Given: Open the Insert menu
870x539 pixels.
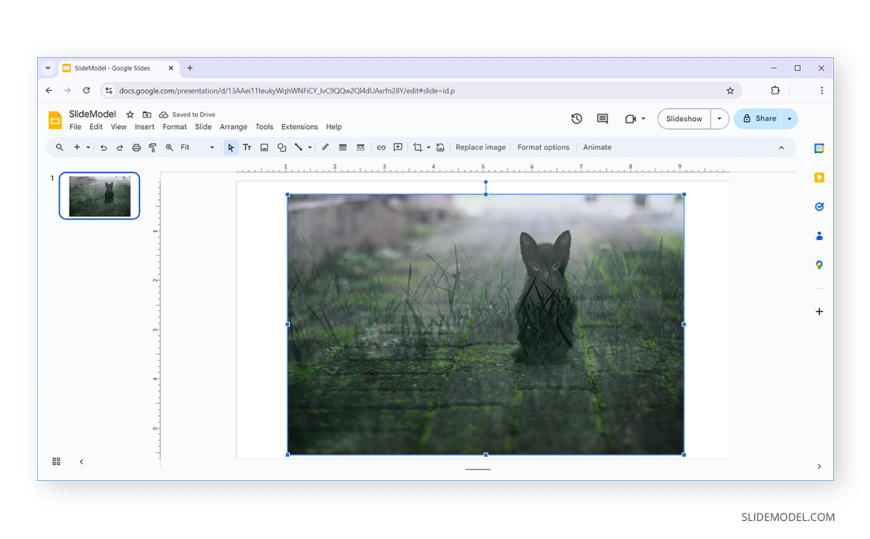Looking at the screenshot, I should pyautogui.click(x=144, y=127).
